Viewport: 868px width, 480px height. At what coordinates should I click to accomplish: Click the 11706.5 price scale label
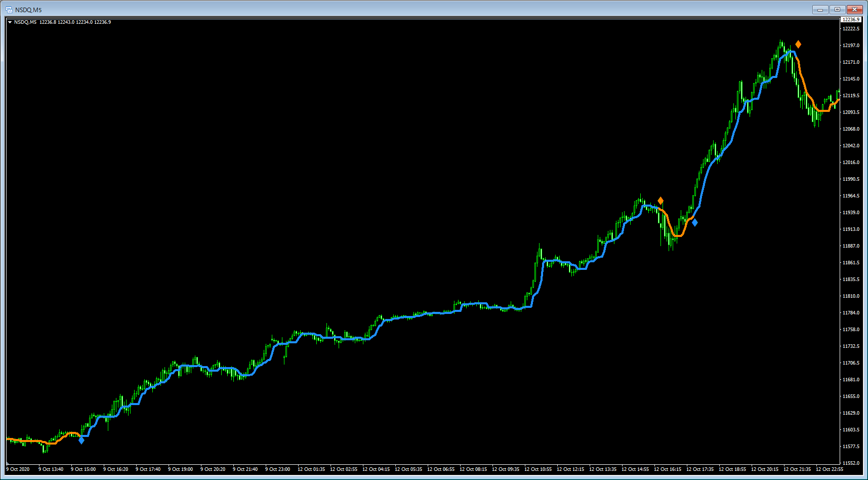[851, 363]
